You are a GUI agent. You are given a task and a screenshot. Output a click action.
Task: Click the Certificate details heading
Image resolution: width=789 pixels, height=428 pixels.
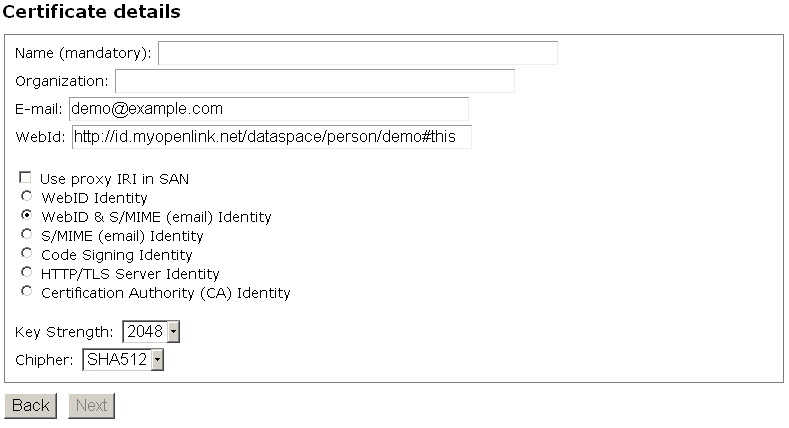tap(93, 13)
